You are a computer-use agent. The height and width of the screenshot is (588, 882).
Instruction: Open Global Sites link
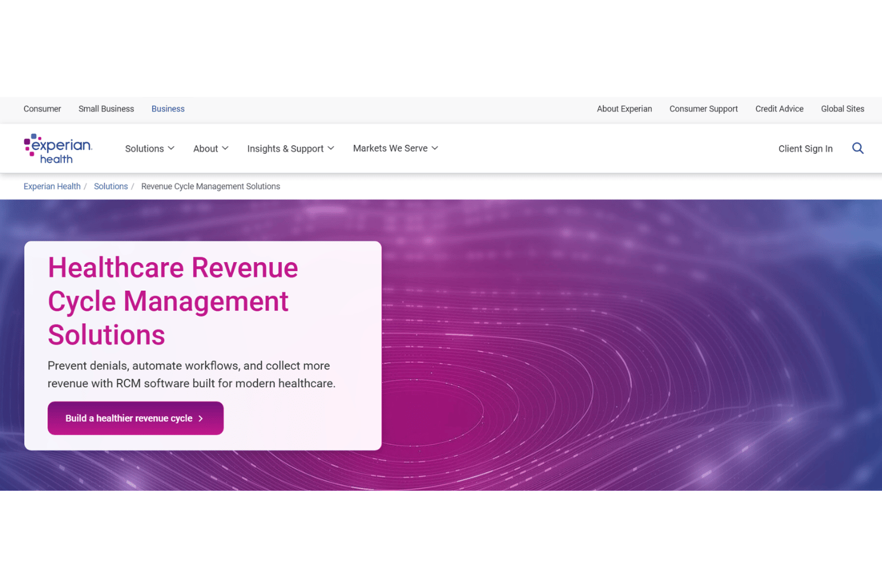[843, 109]
